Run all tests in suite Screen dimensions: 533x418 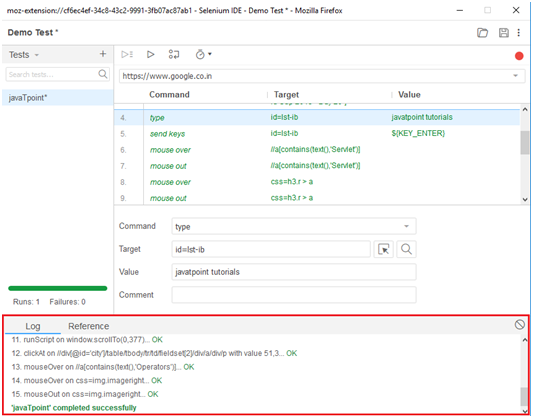click(x=127, y=54)
